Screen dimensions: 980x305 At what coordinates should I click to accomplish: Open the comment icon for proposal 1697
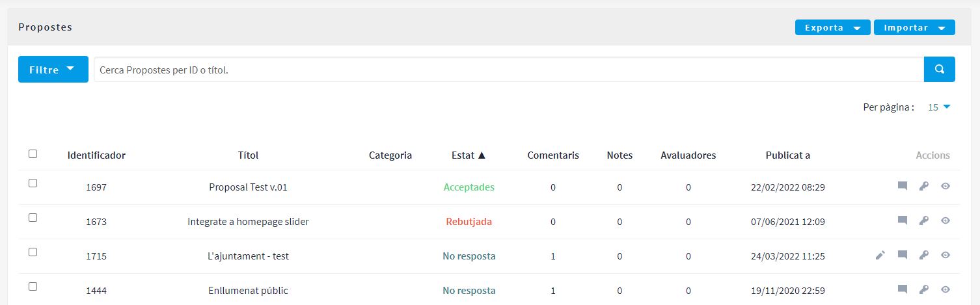[x=902, y=186]
